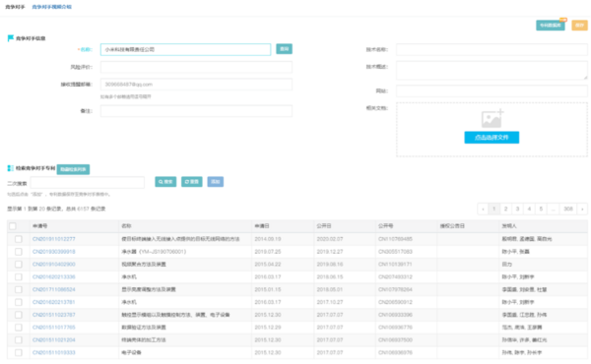This screenshot has height=364, width=591.
Task: Click the 二次搜索 secondary search field
Action: 88,183
